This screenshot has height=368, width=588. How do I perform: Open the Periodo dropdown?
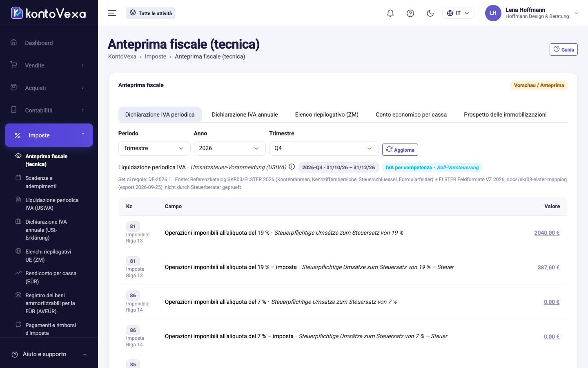pyautogui.click(x=154, y=148)
